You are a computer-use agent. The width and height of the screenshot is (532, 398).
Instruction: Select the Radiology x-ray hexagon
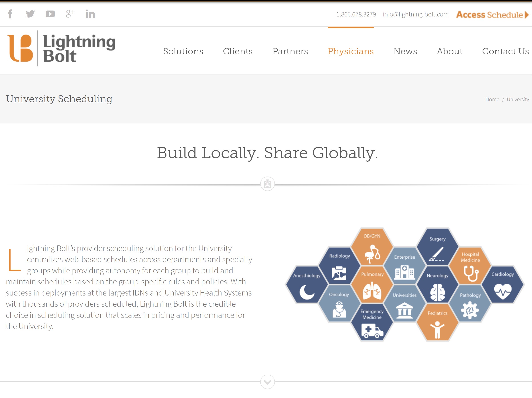pyautogui.click(x=339, y=266)
